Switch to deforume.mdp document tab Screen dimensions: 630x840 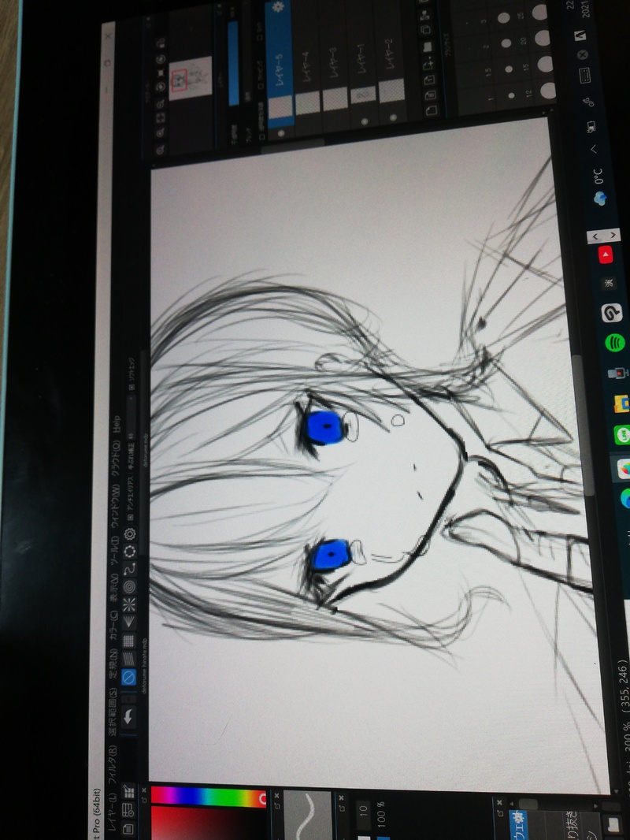[x=146, y=449]
